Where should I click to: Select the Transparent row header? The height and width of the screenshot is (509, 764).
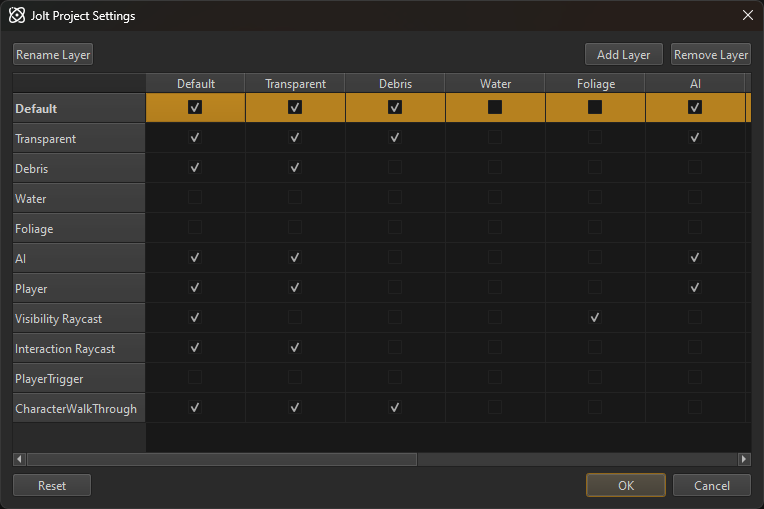point(79,138)
